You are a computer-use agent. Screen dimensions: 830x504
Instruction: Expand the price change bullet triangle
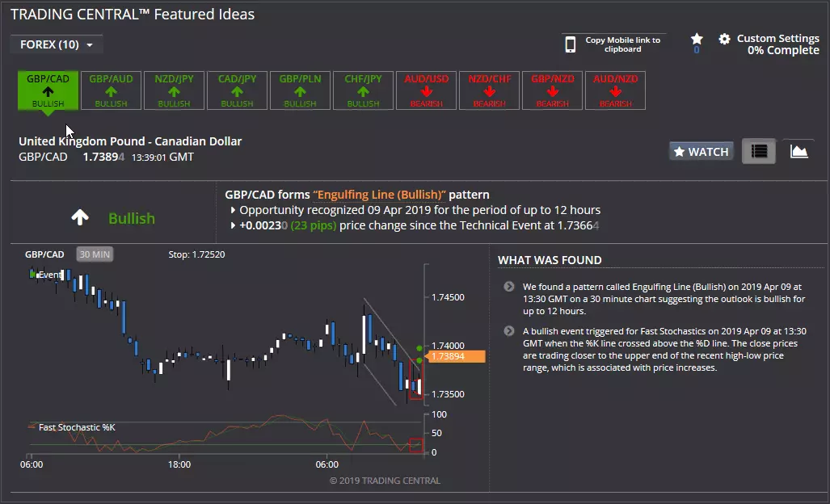(233, 225)
